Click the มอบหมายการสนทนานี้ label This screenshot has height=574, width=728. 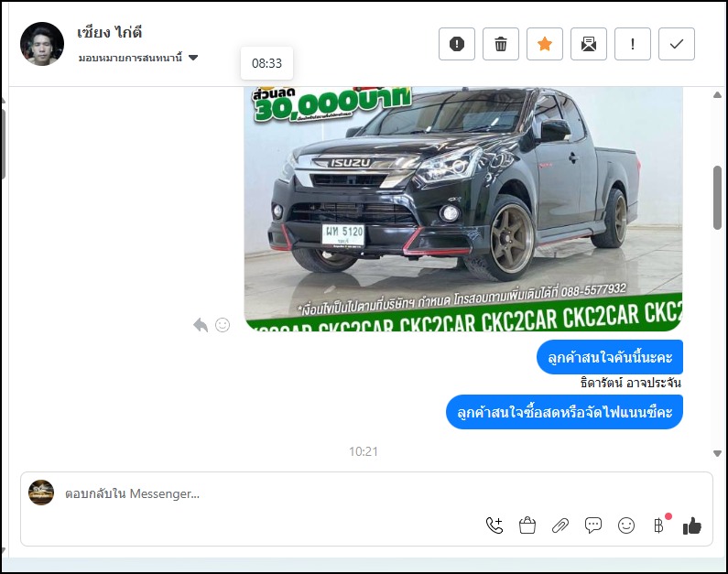pyautogui.click(x=130, y=58)
